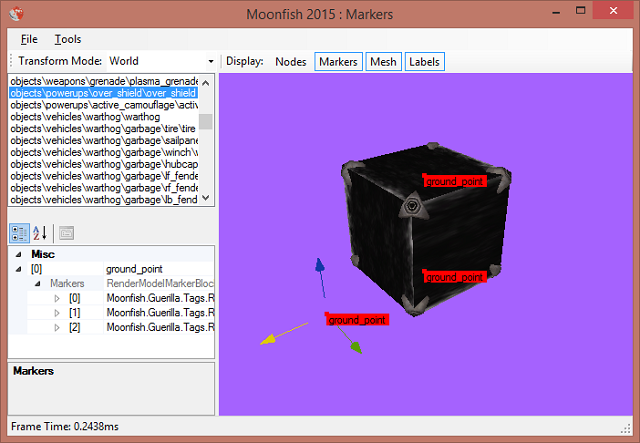
Task: Click the Alphabetical sort icon
Action: click(41, 233)
